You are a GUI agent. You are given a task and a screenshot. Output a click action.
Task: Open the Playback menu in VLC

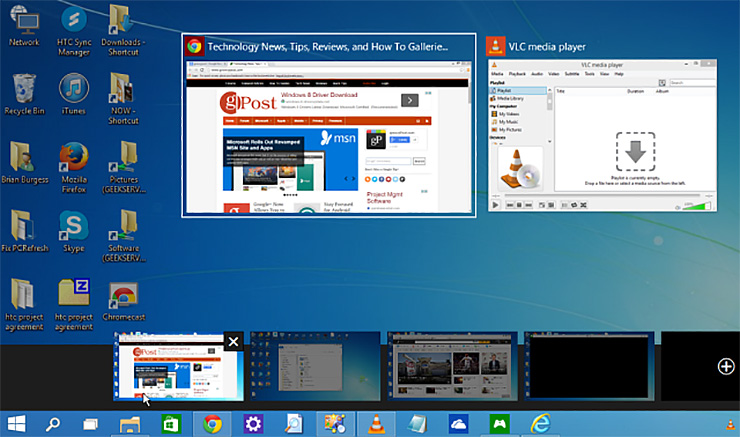[517, 74]
